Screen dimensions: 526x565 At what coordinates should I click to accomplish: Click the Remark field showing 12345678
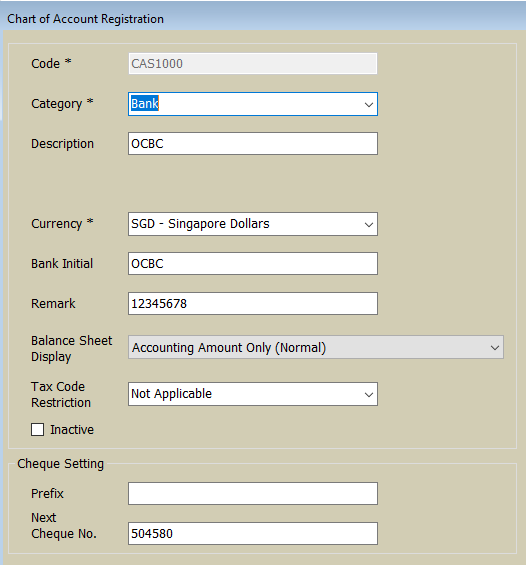[x=253, y=303]
